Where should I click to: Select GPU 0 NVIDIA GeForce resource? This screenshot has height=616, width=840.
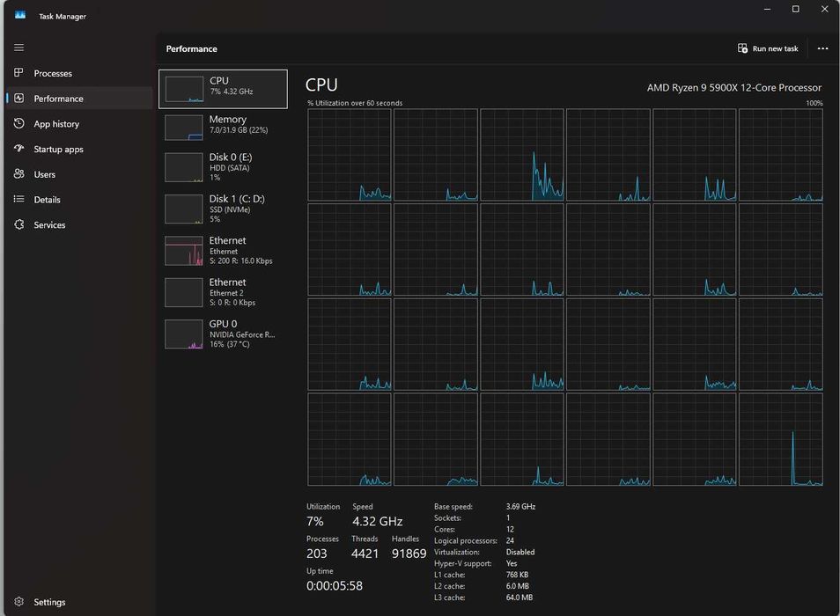point(223,334)
